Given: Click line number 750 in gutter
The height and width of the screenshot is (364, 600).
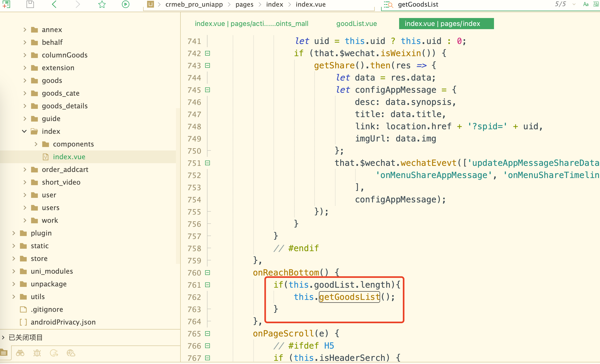Looking at the screenshot, I should [x=194, y=151].
